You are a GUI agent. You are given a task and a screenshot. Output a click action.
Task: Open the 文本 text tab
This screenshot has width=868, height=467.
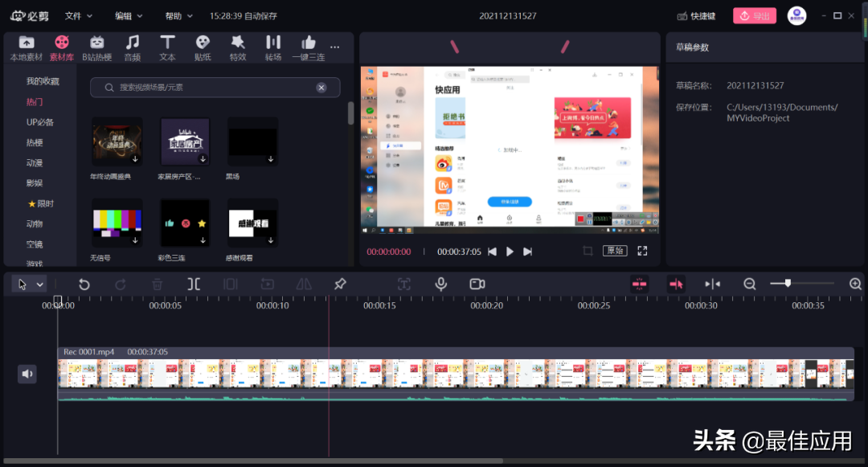(167, 48)
